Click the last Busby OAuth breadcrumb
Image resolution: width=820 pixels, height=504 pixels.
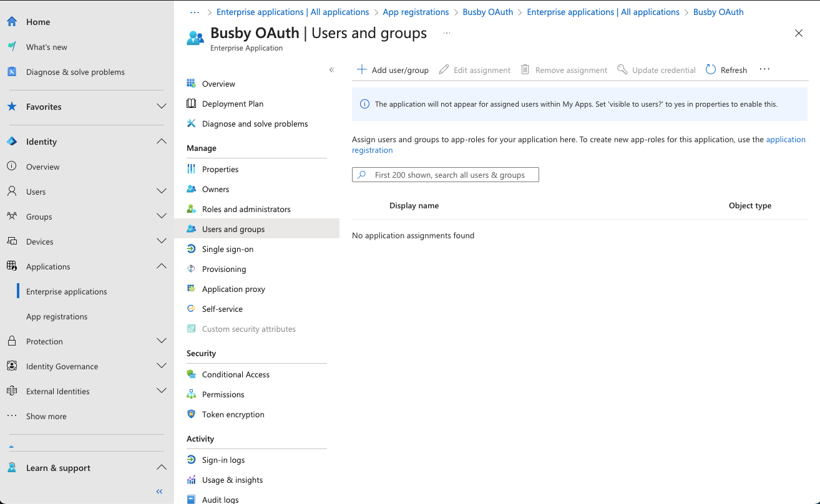pos(718,12)
